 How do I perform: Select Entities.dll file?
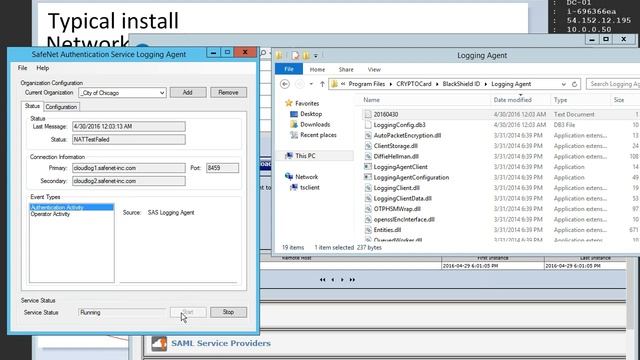[x=387, y=230]
